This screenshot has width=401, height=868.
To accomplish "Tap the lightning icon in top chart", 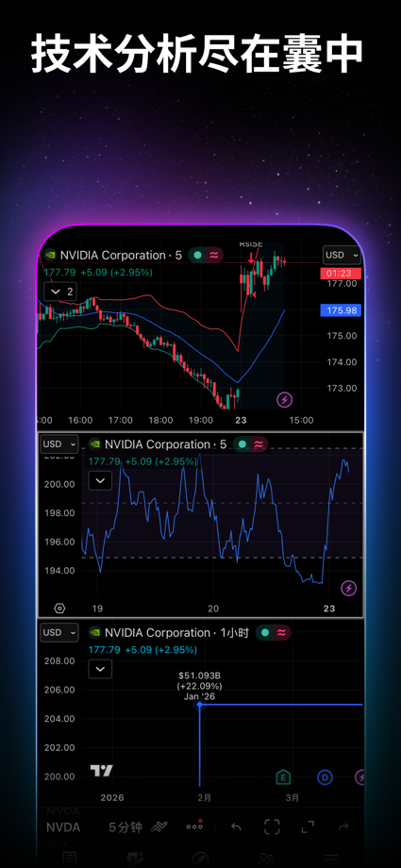I will (x=285, y=399).
